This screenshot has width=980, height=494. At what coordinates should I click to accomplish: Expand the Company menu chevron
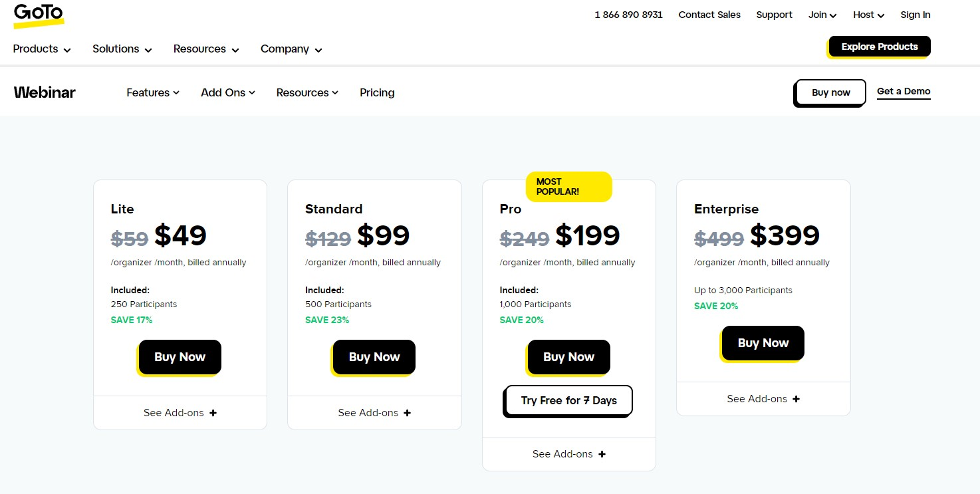(318, 50)
